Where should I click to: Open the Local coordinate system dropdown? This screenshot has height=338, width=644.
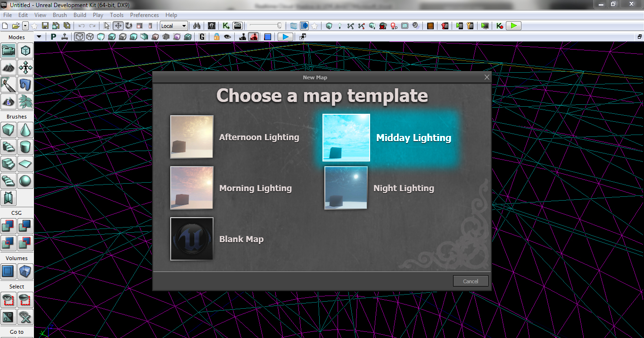(174, 26)
